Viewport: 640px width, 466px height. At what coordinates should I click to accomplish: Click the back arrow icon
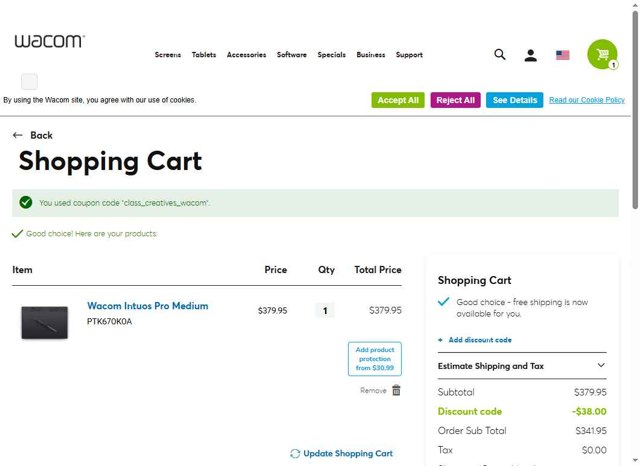18,135
